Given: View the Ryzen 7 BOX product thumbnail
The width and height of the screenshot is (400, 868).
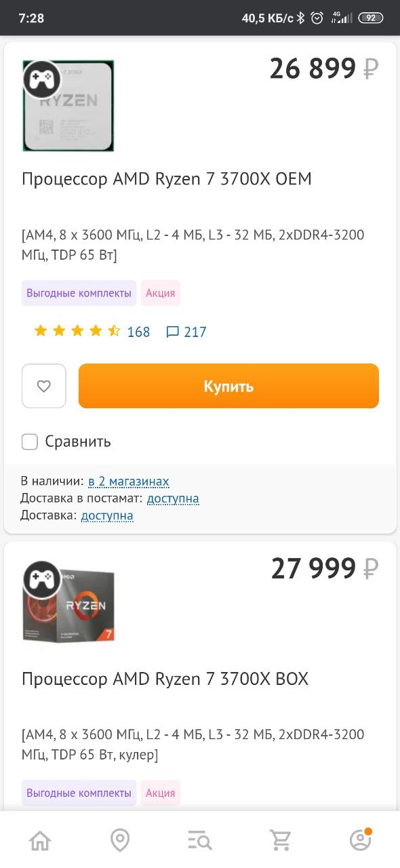Looking at the screenshot, I should [x=68, y=603].
